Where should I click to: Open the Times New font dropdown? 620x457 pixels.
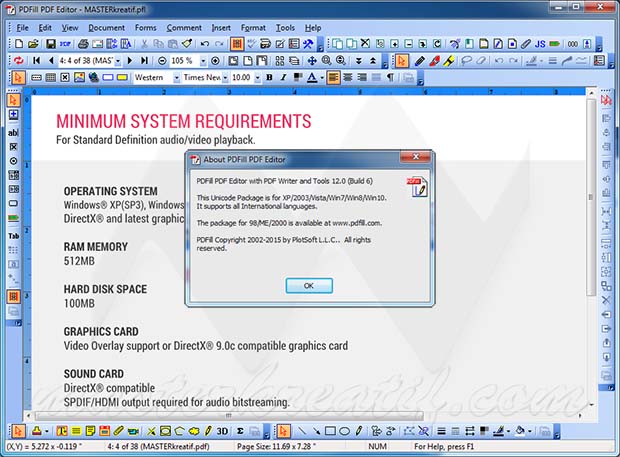[225, 78]
